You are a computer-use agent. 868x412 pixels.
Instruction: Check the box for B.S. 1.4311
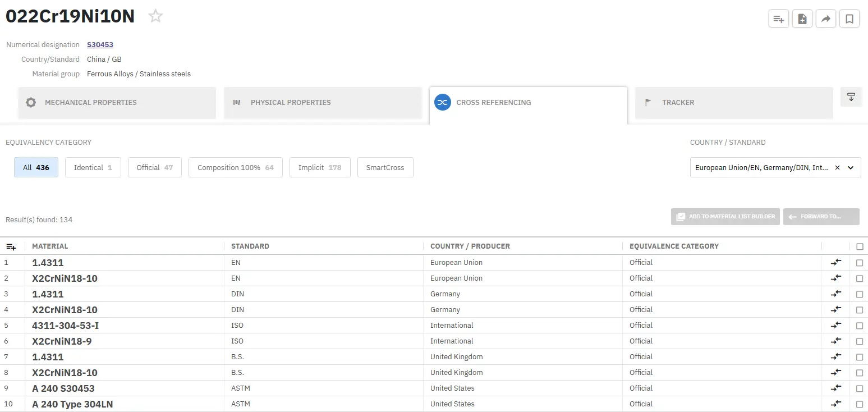860,357
